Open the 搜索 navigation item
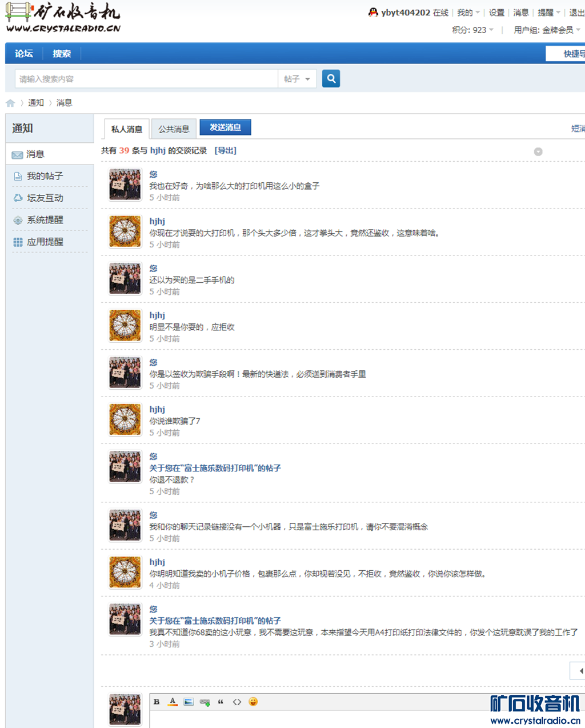585x728 pixels. coord(62,54)
